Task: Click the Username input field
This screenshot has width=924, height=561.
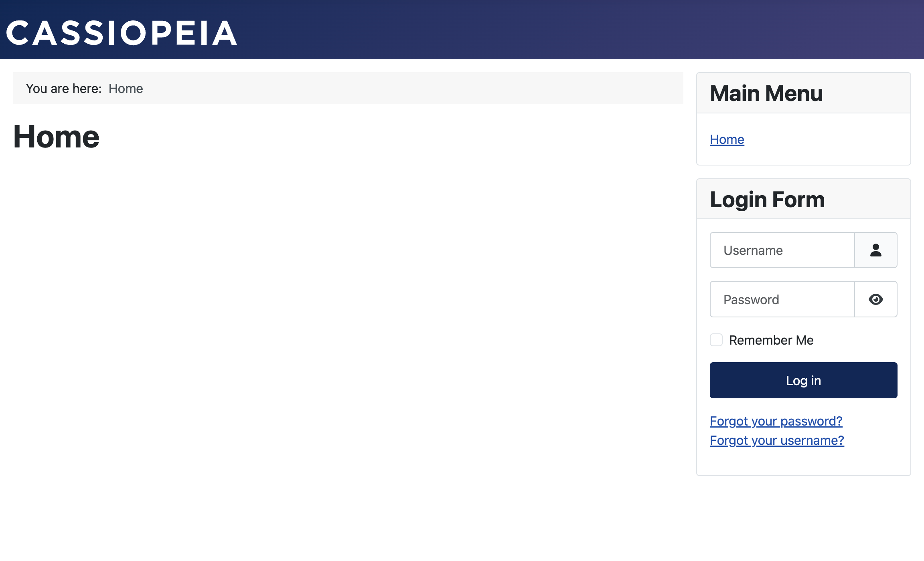Action: [x=781, y=250]
